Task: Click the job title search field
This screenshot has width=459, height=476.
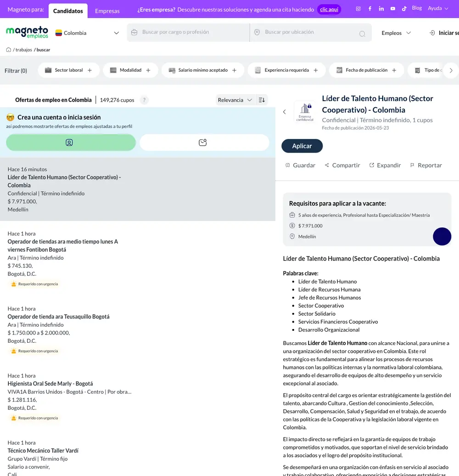Action: point(188,32)
